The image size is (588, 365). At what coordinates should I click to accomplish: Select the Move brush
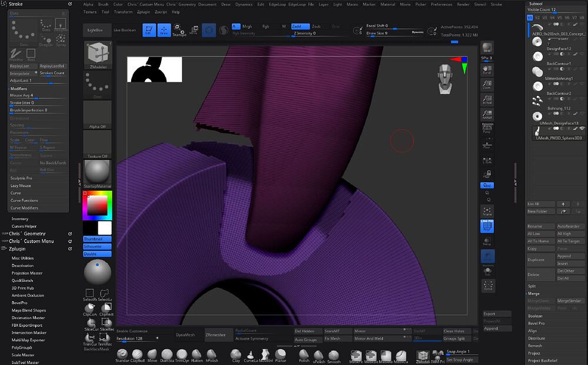[152, 355]
